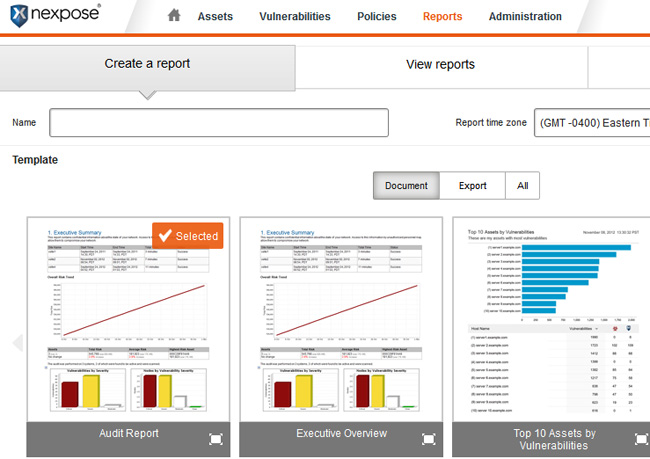Open the Report time zone dropdown
This screenshot has height=459, width=650.
pos(592,123)
